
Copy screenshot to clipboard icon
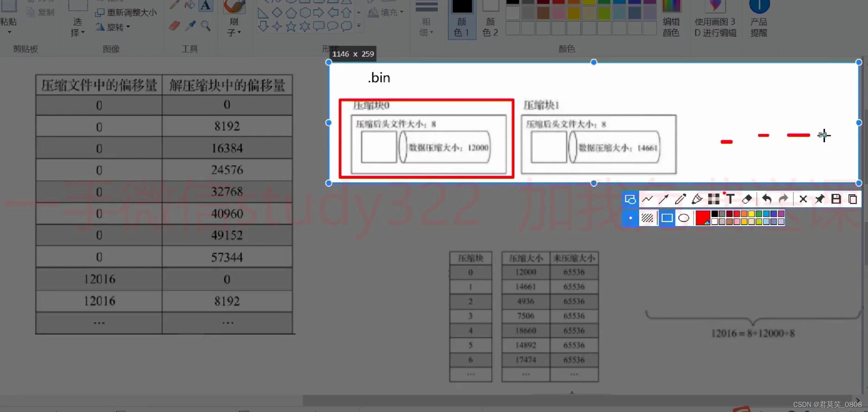click(x=852, y=199)
